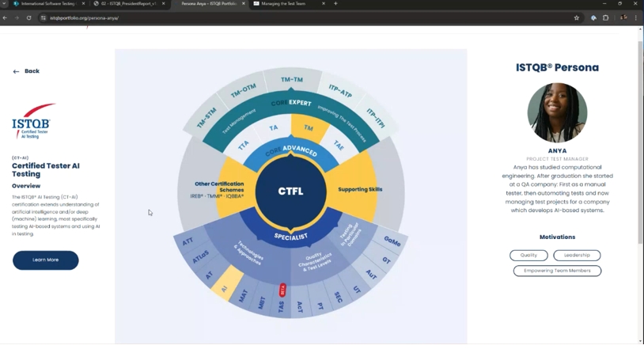
Task: Select the ATT specialist segment
Action: (188, 241)
